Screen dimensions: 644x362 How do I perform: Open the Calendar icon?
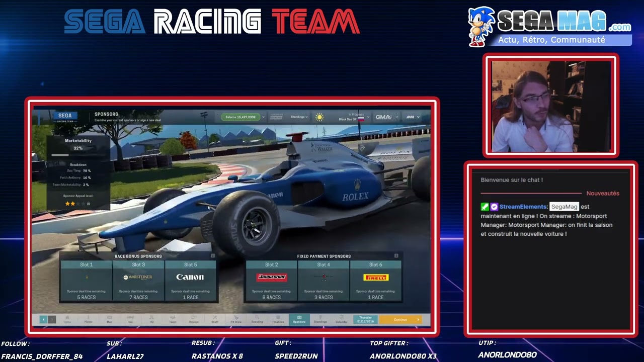pos(342,319)
